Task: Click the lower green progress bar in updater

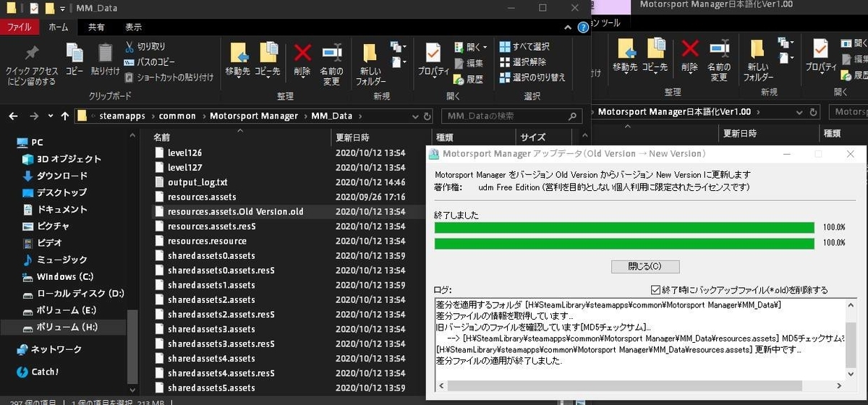Action: click(x=624, y=244)
